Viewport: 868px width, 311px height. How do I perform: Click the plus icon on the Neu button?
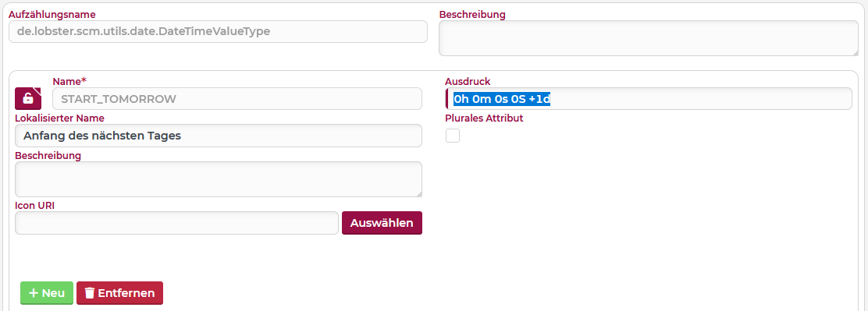click(x=34, y=293)
